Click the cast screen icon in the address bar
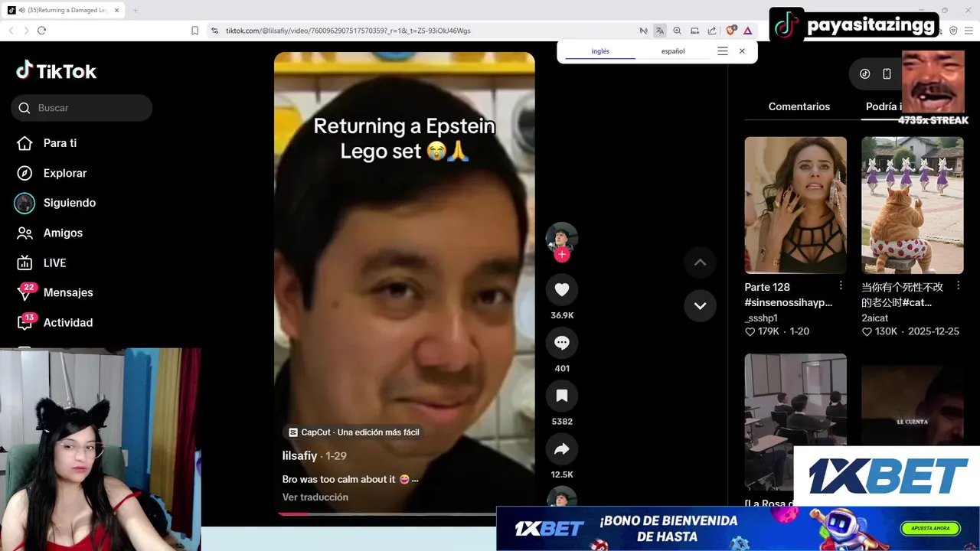The height and width of the screenshot is (551, 980). (x=694, y=31)
